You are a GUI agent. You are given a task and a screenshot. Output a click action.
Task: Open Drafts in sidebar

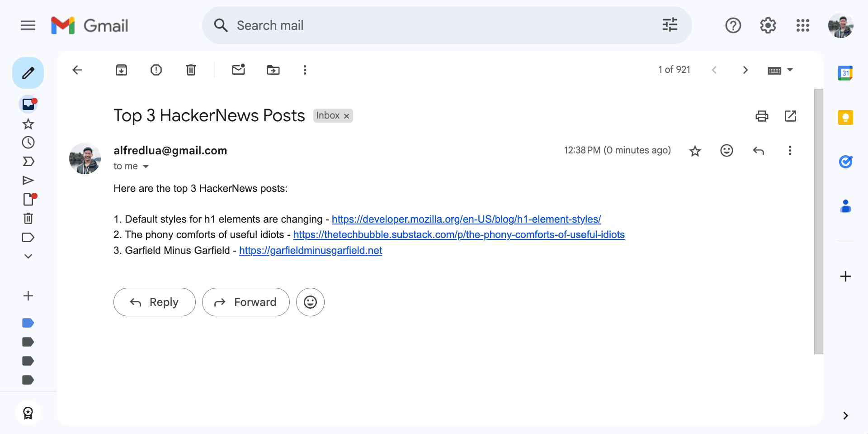(x=29, y=199)
